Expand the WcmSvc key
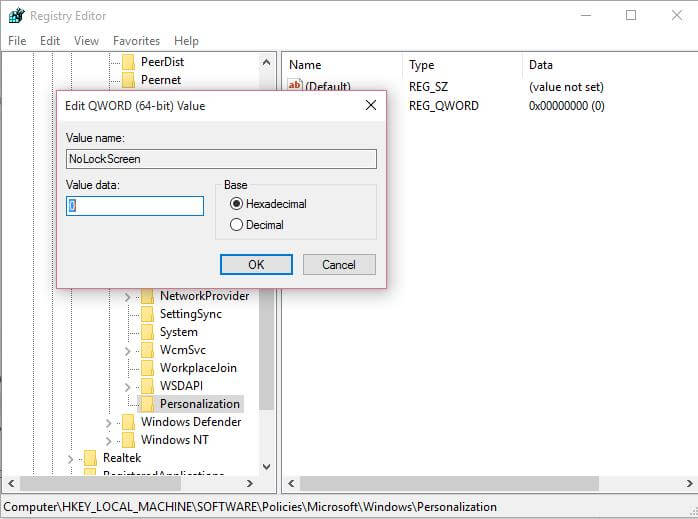The image size is (698, 519). (x=127, y=351)
